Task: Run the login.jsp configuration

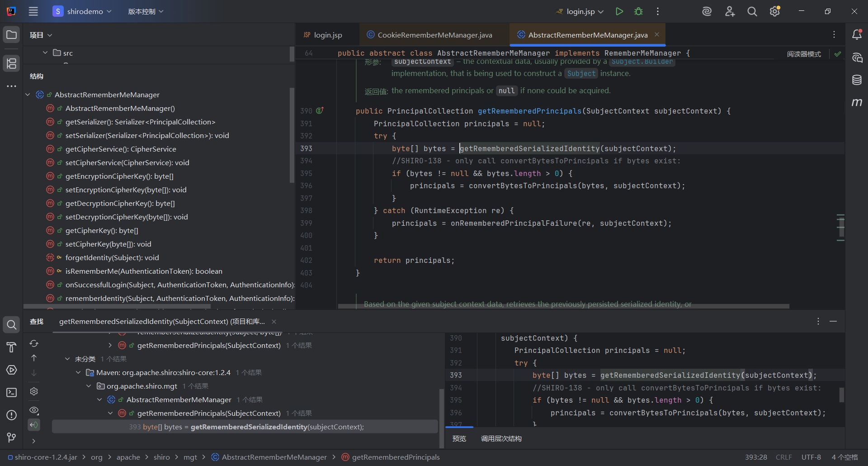Action: click(x=619, y=11)
